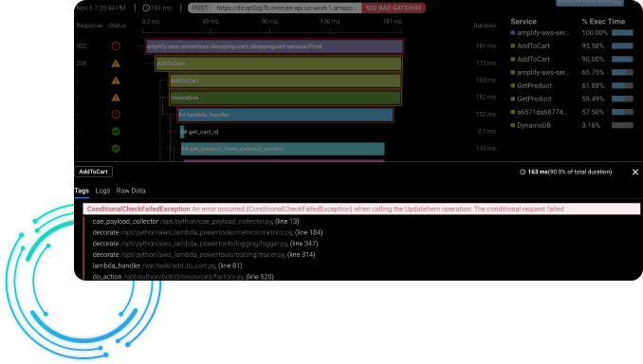
Task: Click the red error icon for the 502 response
Action: point(116,46)
